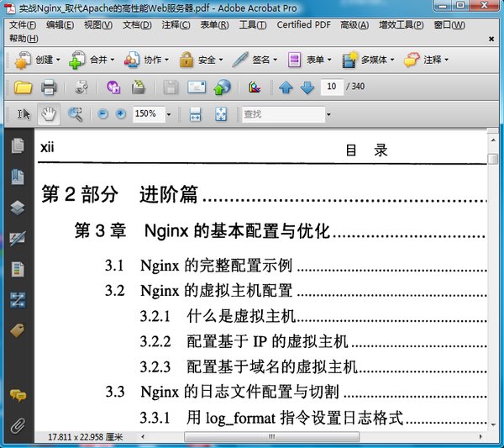Open the 编辑(E) menu

[60, 24]
